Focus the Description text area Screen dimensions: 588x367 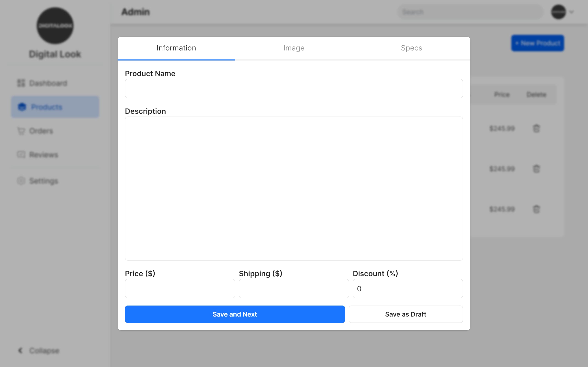(x=294, y=188)
